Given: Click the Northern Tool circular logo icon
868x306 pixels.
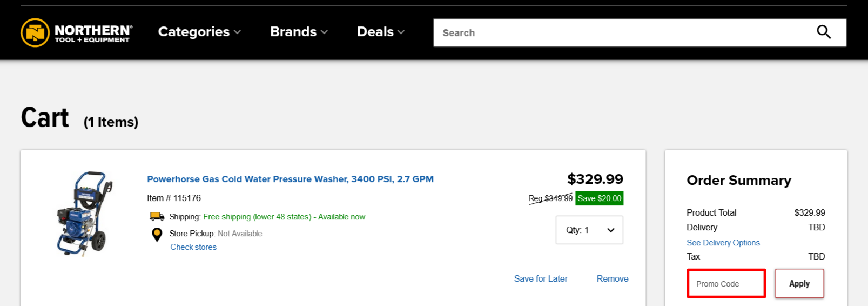Looking at the screenshot, I should 35,33.
